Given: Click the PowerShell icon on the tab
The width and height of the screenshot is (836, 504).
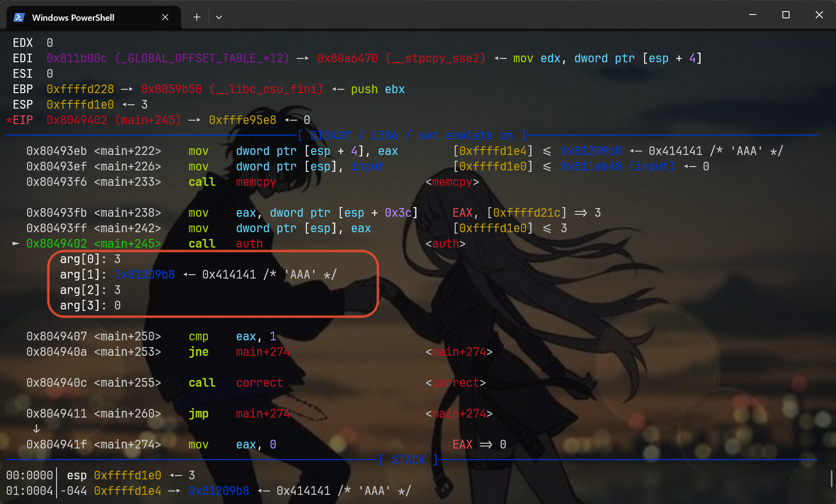Looking at the screenshot, I should (x=19, y=17).
